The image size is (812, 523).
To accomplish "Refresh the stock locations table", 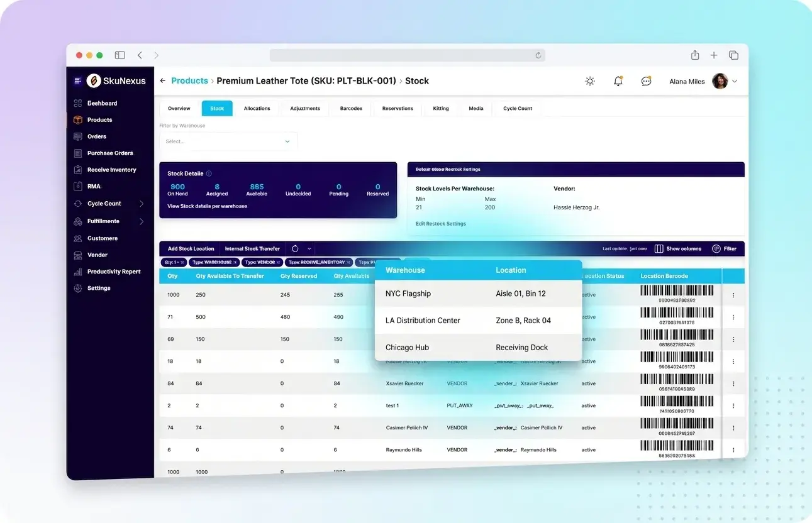I will [x=296, y=248].
